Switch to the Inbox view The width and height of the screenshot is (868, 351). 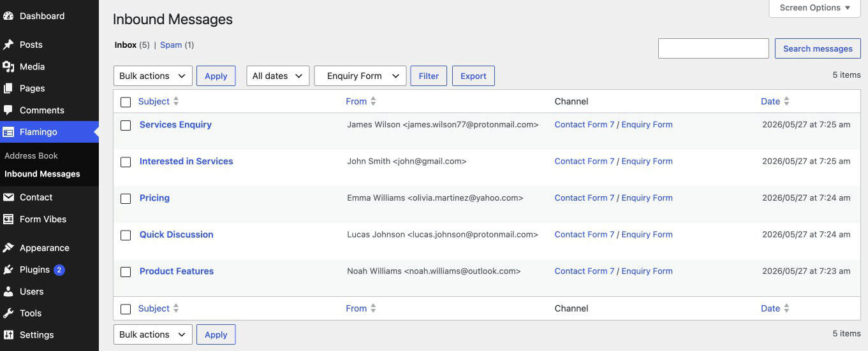click(x=126, y=45)
